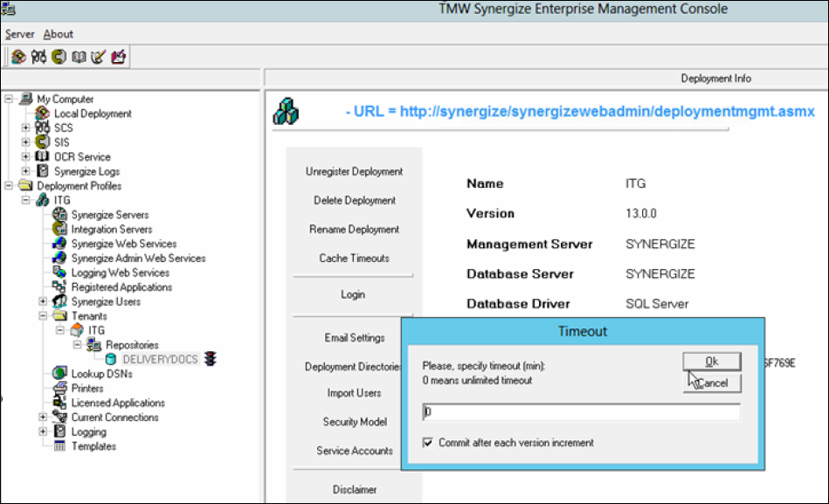
Task: Click Delete Deployment
Action: [x=355, y=200]
